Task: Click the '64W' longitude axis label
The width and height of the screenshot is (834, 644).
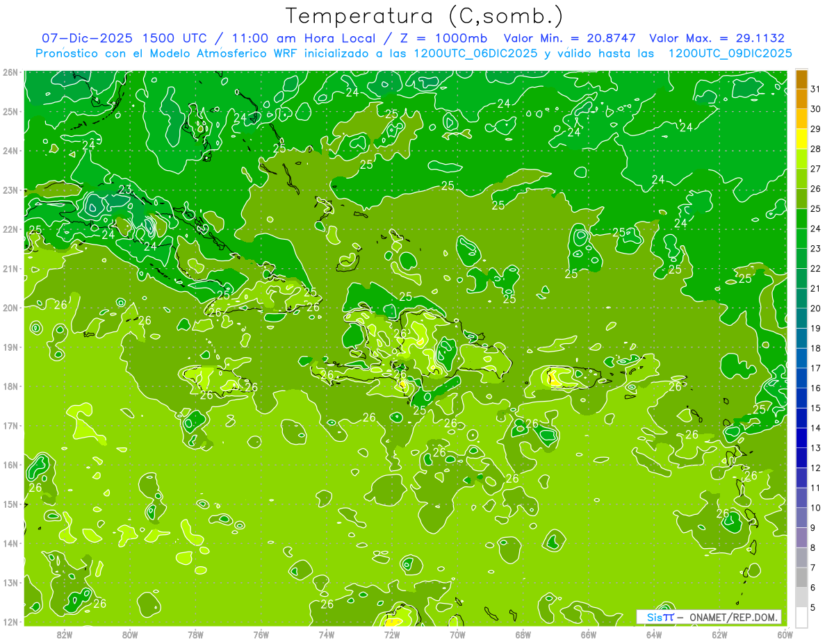Action: pos(654,634)
